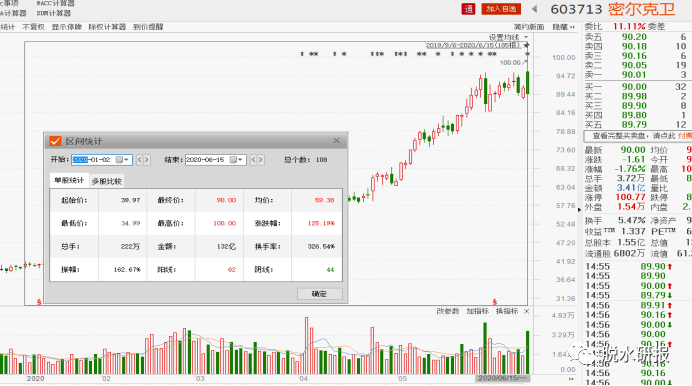
Task: Click the 涨停 100.77 value
Action: click(630, 197)
